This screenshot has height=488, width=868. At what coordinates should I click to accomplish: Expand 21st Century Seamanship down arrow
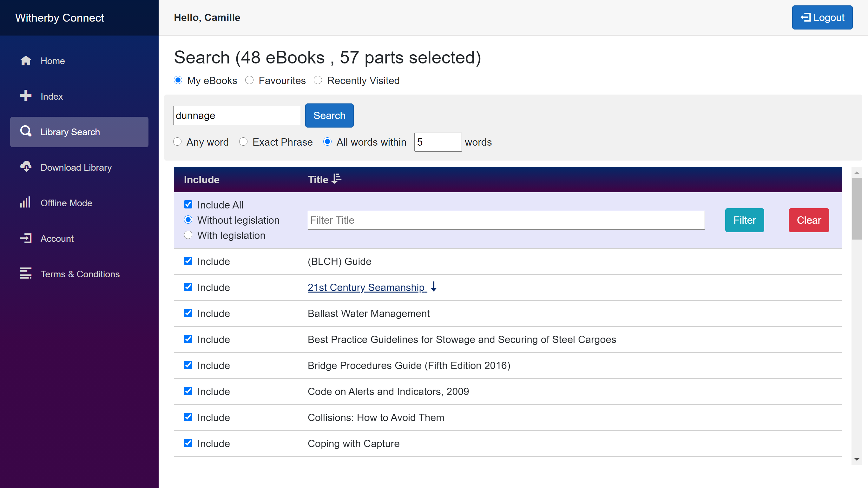434,287
